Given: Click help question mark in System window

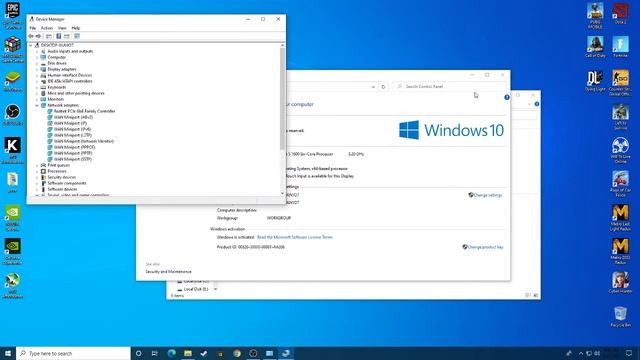Looking at the screenshot, I should [x=507, y=97].
